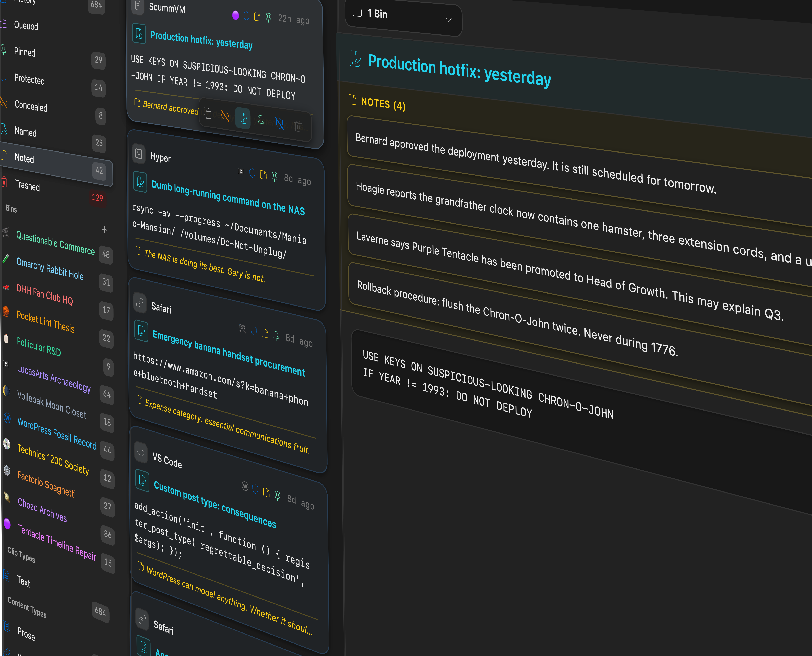Click shield icon on the Hyper card
Viewport: 812px width, 656px height.
pyautogui.click(x=252, y=173)
